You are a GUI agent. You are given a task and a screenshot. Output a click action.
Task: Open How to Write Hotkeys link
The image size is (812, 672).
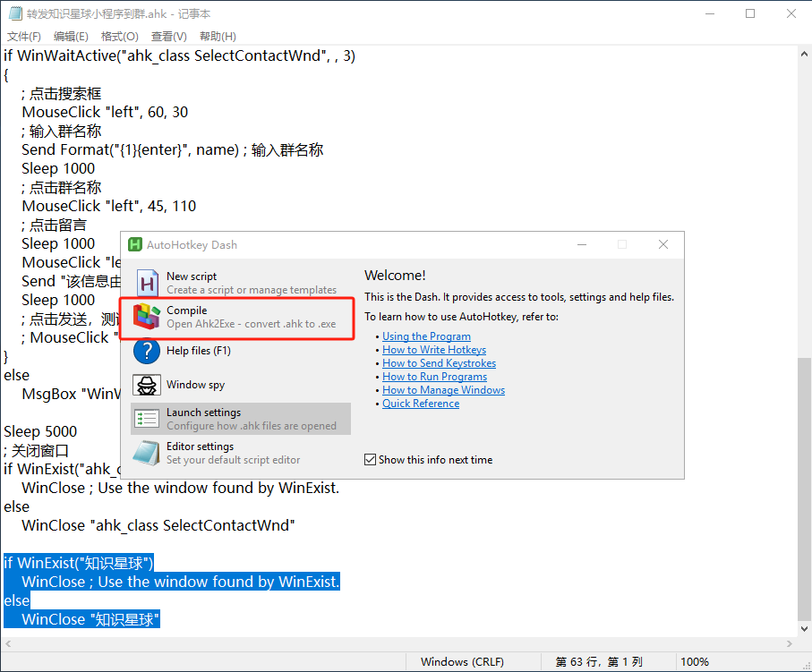[434, 350]
